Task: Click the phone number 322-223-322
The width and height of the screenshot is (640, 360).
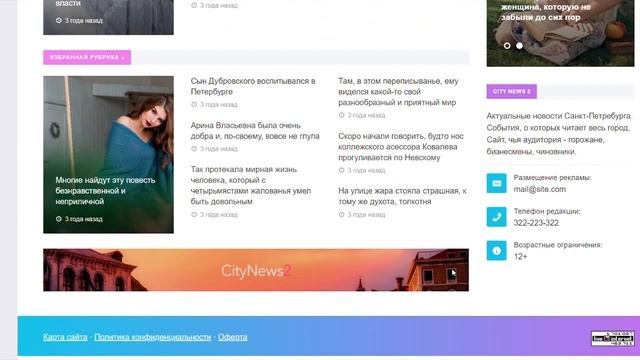Action: (536, 223)
